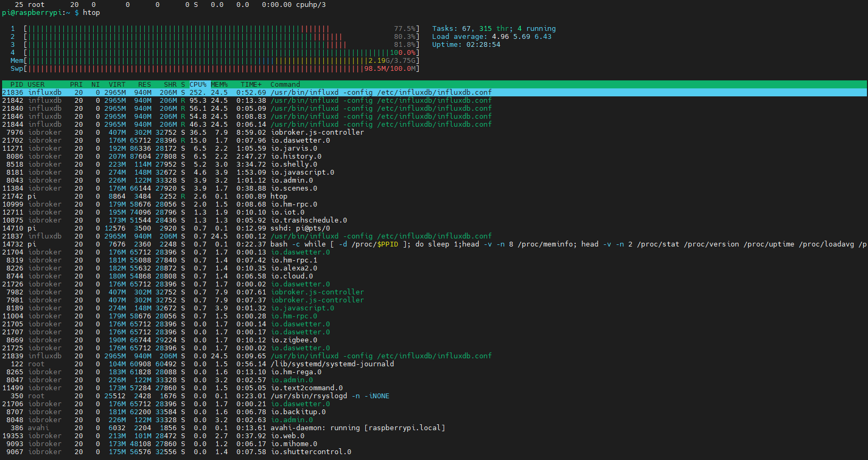Click the Command column header

[x=285, y=85]
